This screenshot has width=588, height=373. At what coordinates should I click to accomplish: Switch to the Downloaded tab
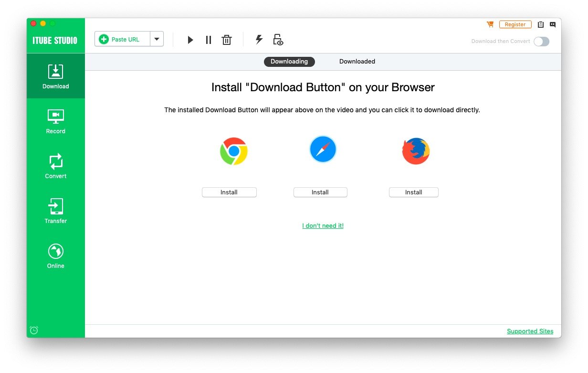(357, 62)
